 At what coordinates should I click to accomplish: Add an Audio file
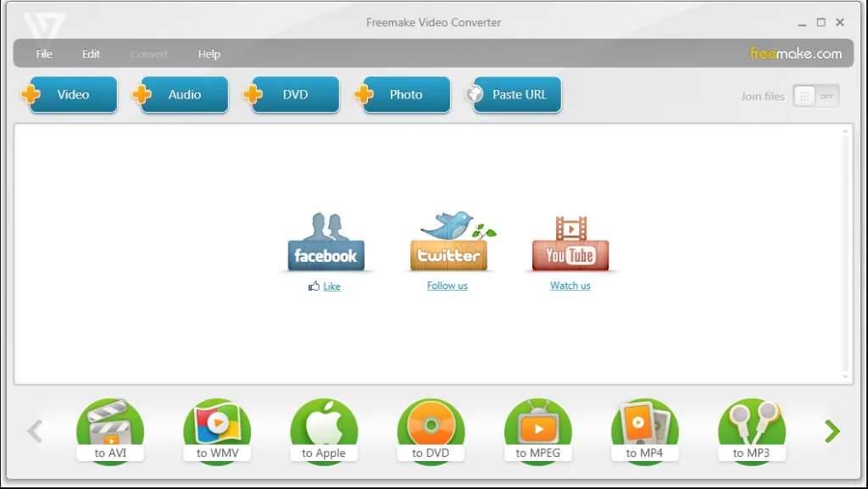[181, 95]
